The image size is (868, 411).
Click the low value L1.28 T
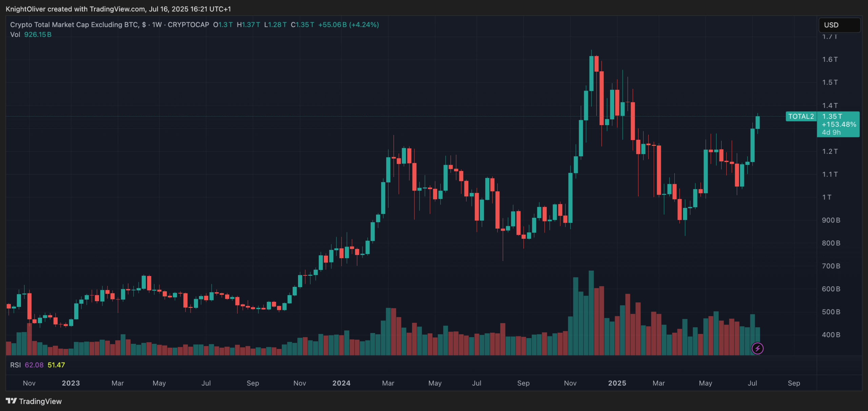tap(275, 25)
